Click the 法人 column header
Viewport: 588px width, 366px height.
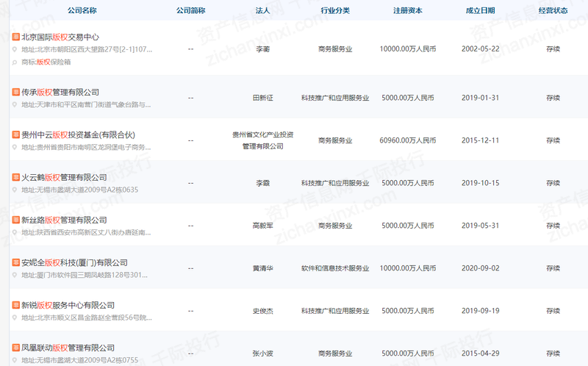click(262, 10)
